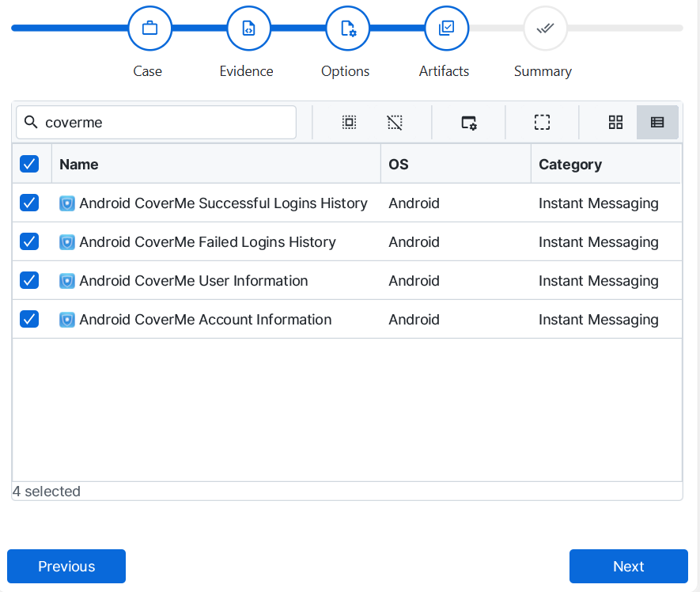Switch to list view layout
This screenshot has width=700, height=592.
click(x=657, y=123)
